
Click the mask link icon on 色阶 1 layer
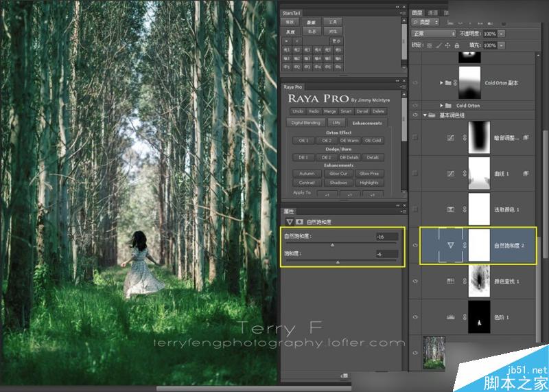point(465,317)
